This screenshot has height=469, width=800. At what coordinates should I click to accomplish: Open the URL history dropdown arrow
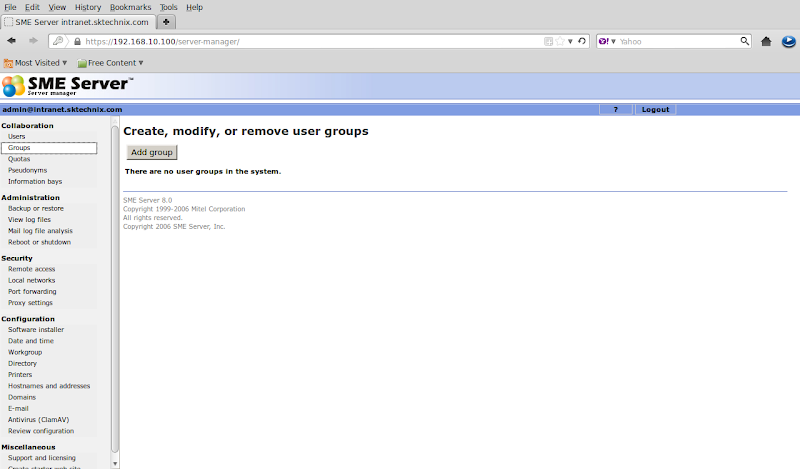(570, 41)
